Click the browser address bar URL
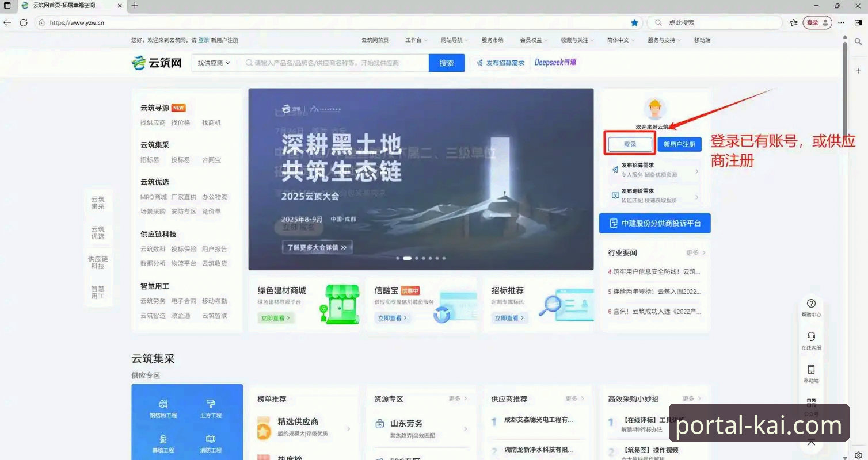Image resolution: width=868 pixels, height=460 pixels. click(x=77, y=22)
